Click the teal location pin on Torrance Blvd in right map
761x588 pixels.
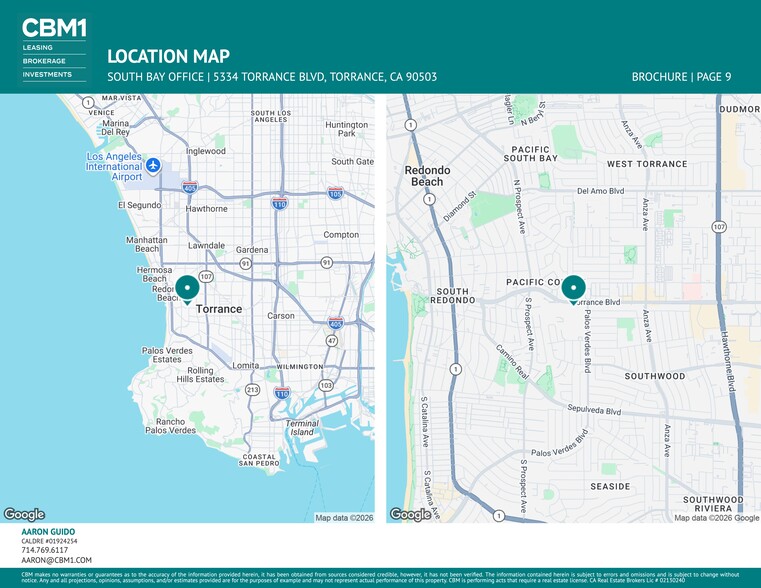coord(574,288)
